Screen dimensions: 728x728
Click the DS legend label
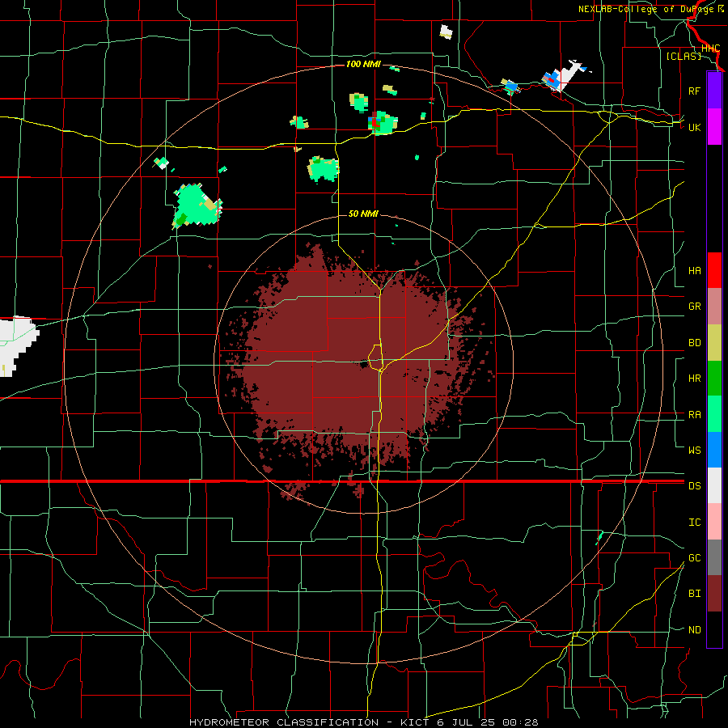pyautogui.click(x=694, y=486)
